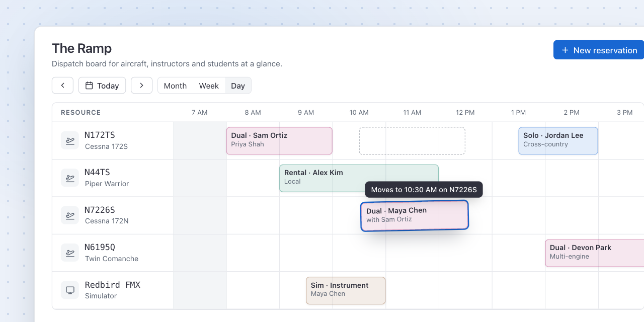Click the tooltip 'Moves to 10:30 AM on N7226S'

(x=424, y=190)
